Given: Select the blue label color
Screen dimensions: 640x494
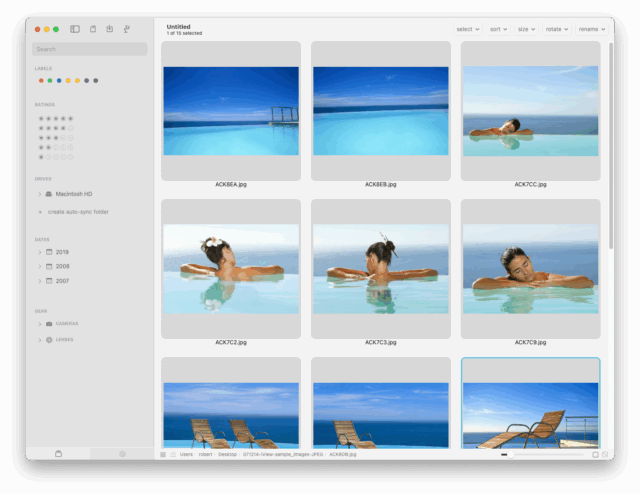Looking at the screenshot, I should click(59, 81).
